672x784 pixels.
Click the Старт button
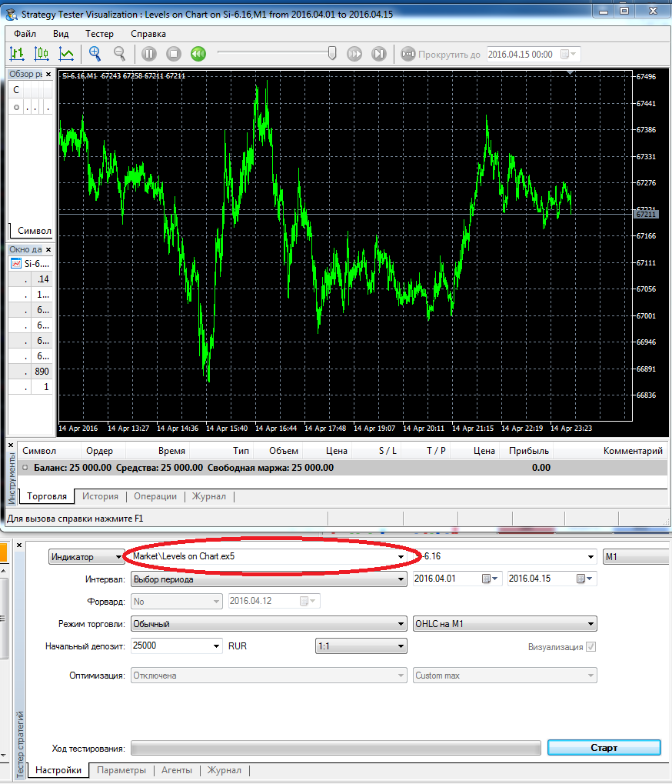coord(604,748)
